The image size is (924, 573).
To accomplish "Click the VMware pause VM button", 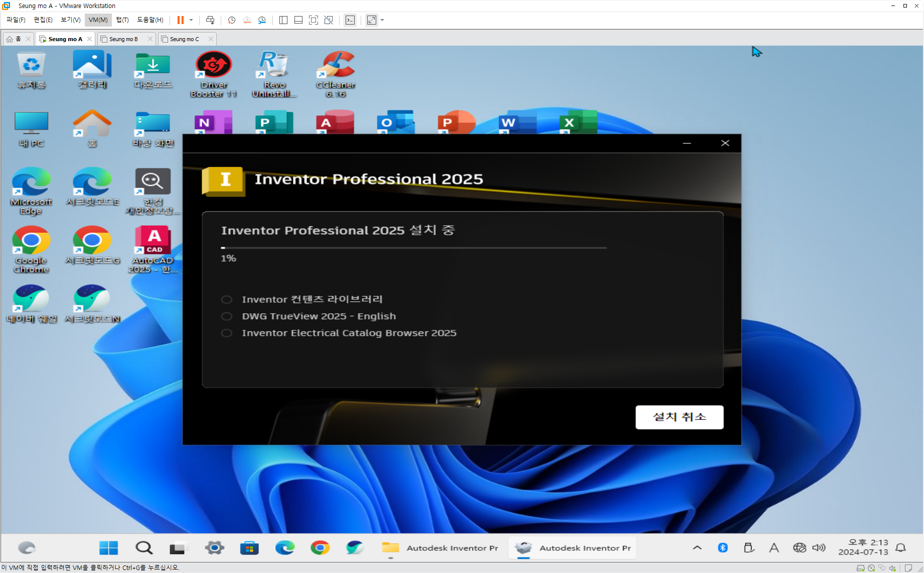I will 181,20.
